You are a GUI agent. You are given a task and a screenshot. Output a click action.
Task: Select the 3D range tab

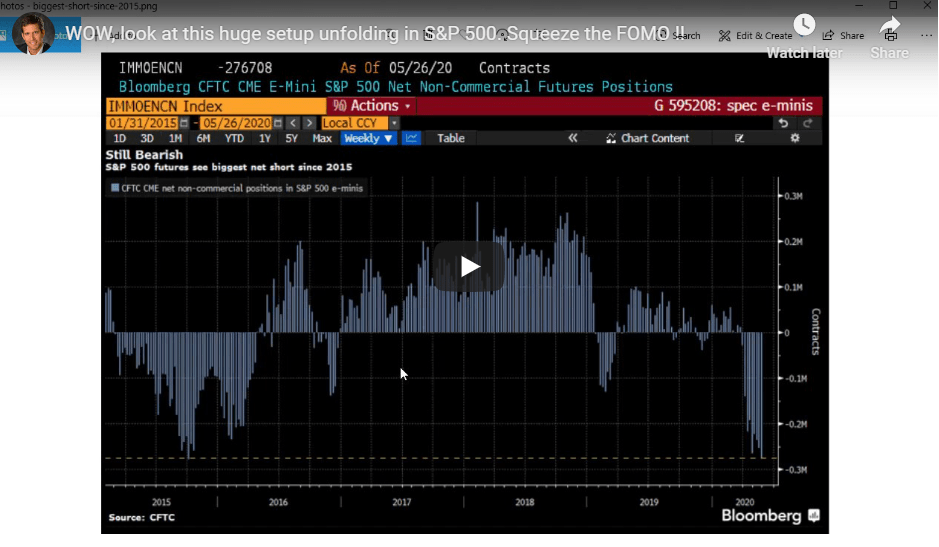pyautogui.click(x=147, y=138)
